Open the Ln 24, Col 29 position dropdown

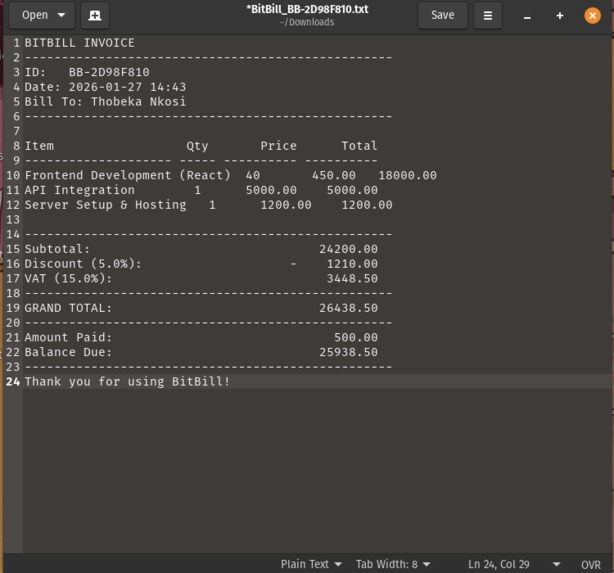514,564
